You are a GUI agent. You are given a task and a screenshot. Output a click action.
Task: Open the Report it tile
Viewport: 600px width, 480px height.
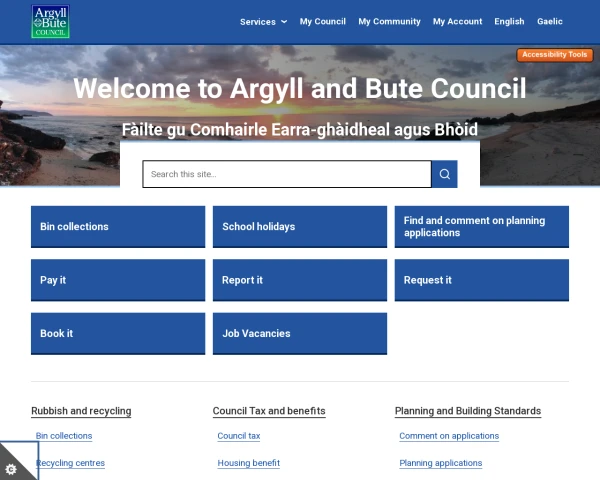(300, 280)
